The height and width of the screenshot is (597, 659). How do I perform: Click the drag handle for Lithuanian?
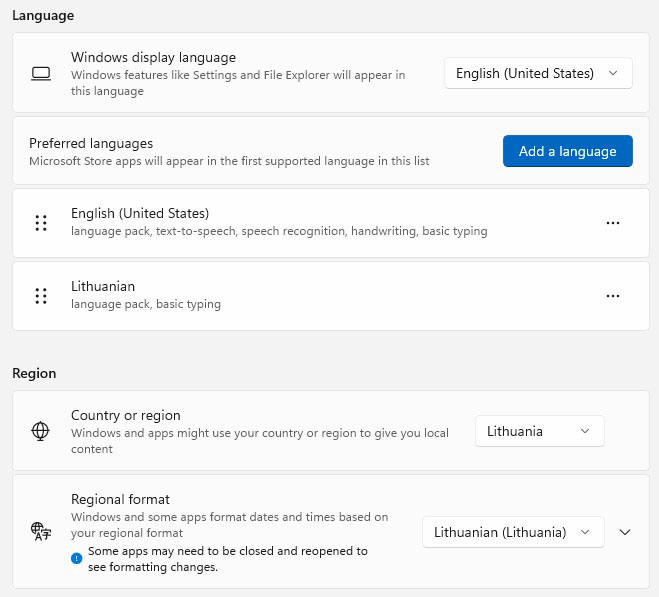click(41, 296)
